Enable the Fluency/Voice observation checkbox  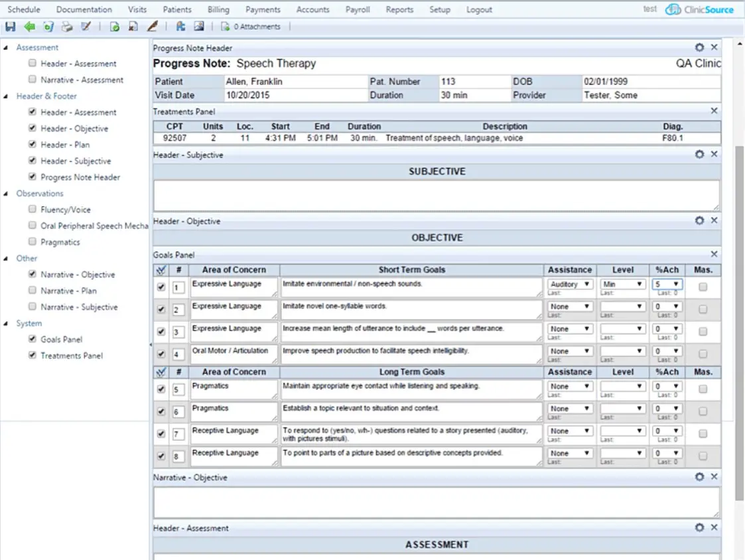32,209
